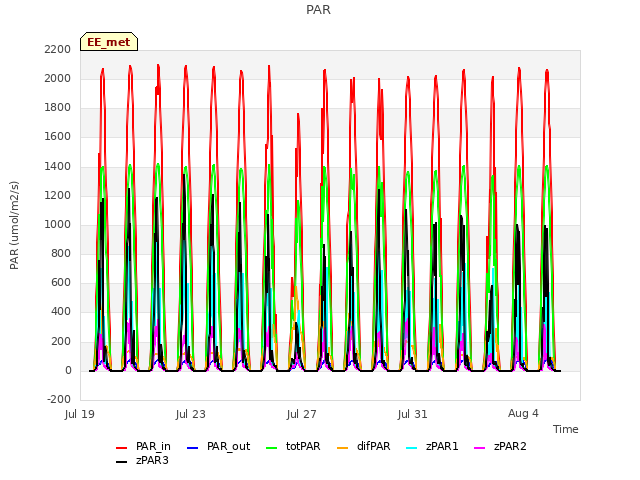Click the cyan zPAR1 legend swatch
The height and width of the screenshot is (480, 640).
pos(412,448)
